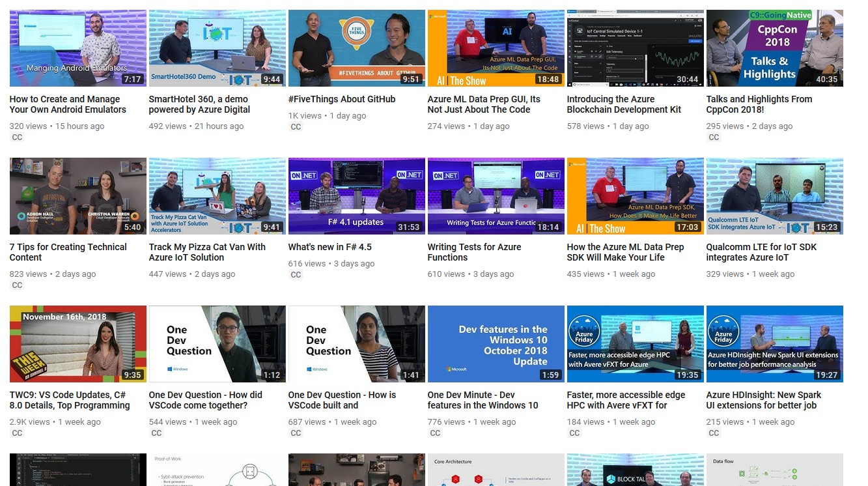Click CC badge under #FiveThings About GitHub
This screenshot has height=486, width=868.
296,127
